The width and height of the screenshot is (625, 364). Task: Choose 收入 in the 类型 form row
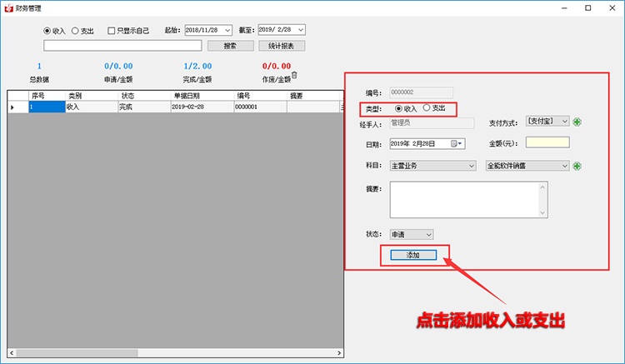(399, 108)
